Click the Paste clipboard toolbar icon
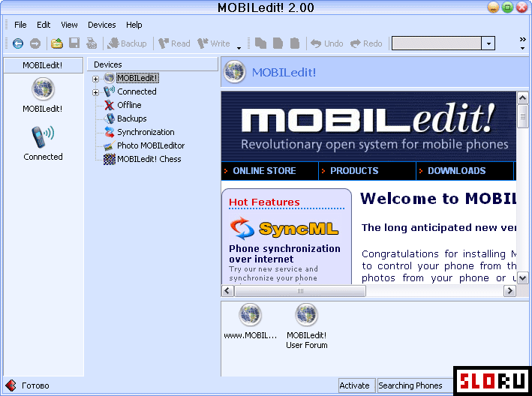This screenshot has width=532, height=396. 295,43
